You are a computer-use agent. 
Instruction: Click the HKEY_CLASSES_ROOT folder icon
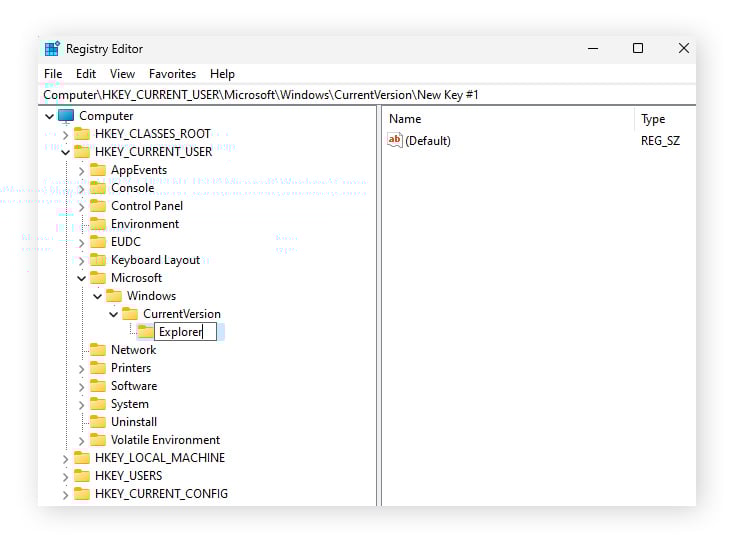[x=82, y=134]
